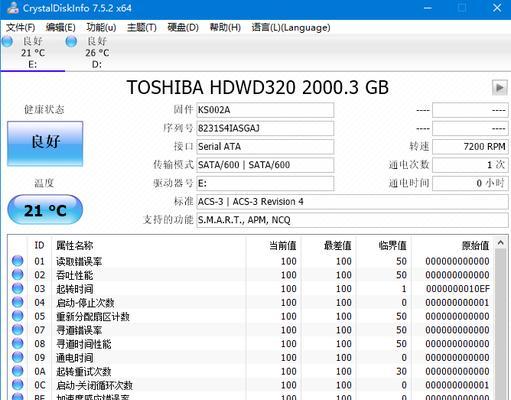Click the blue status orb for drive D:

point(71,41)
